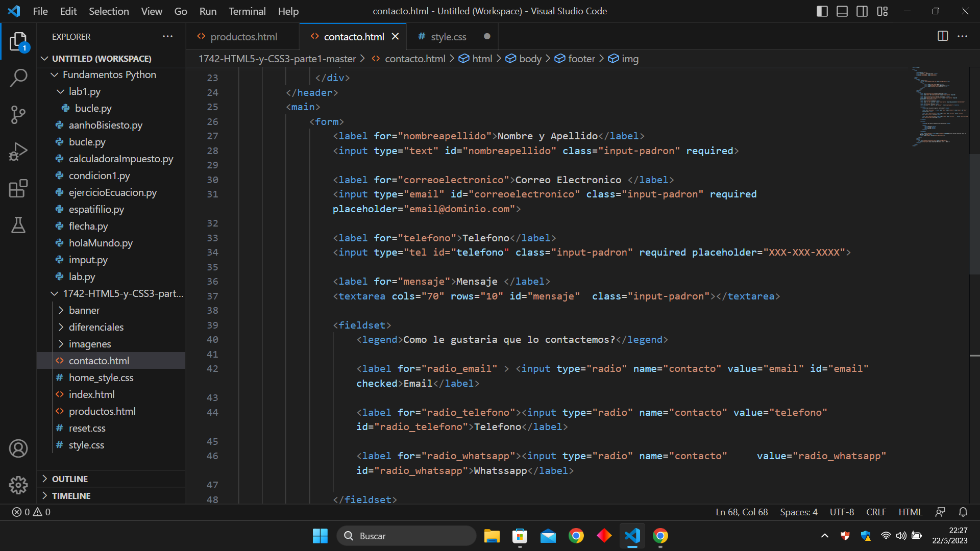Show hidden system tray icons

coord(824,536)
